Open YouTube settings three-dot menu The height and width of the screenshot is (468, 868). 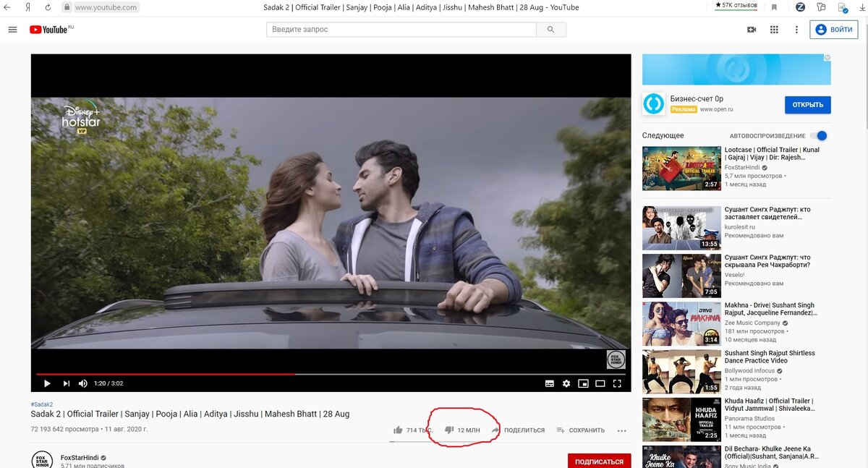coord(796,30)
